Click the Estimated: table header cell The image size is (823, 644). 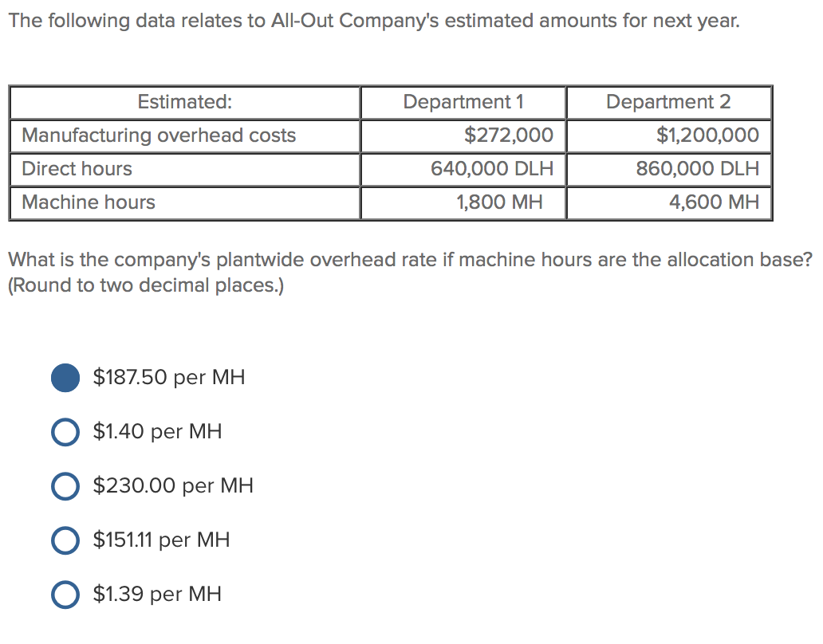coord(184,102)
